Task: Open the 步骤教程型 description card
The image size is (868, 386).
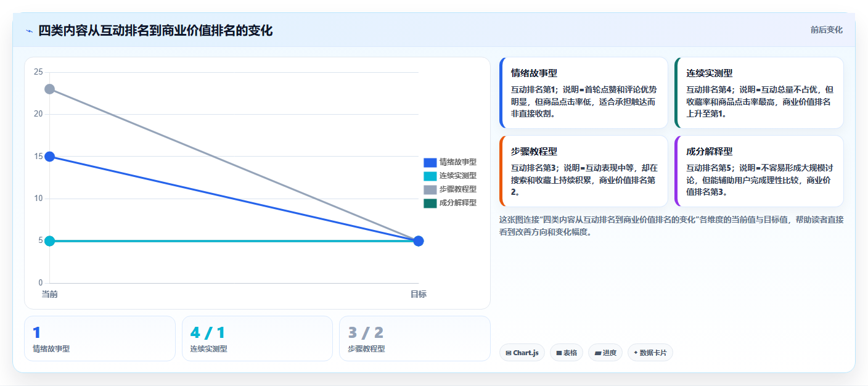Action: coord(584,171)
